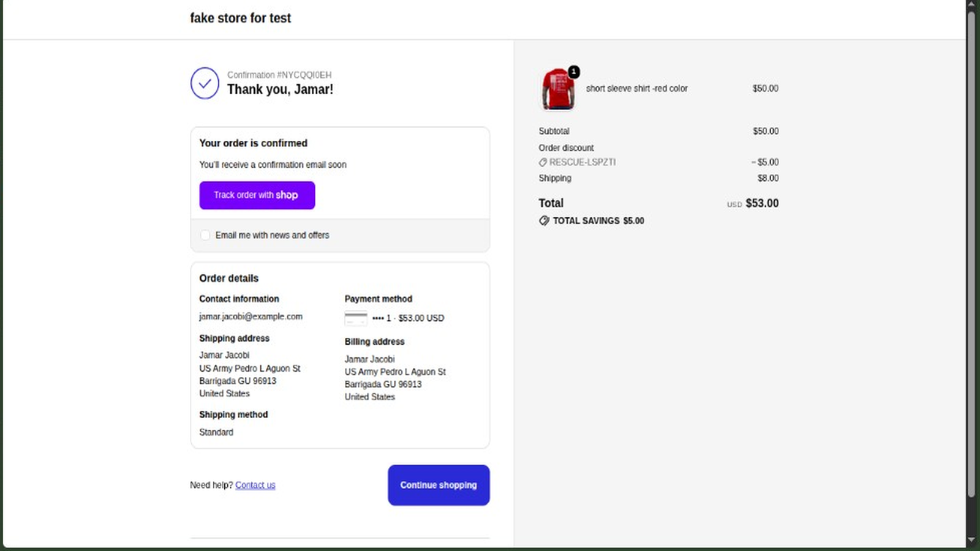
Task: Open the Contact us link
Action: pyautogui.click(x=255, y=485)
